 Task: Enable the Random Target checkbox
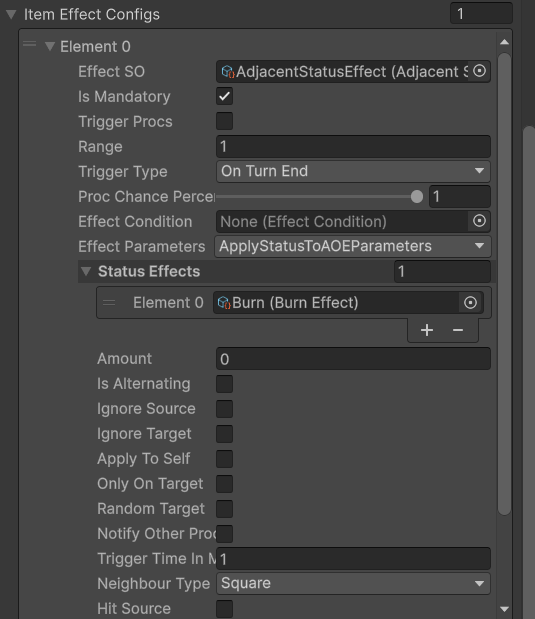tap(224, 508)
